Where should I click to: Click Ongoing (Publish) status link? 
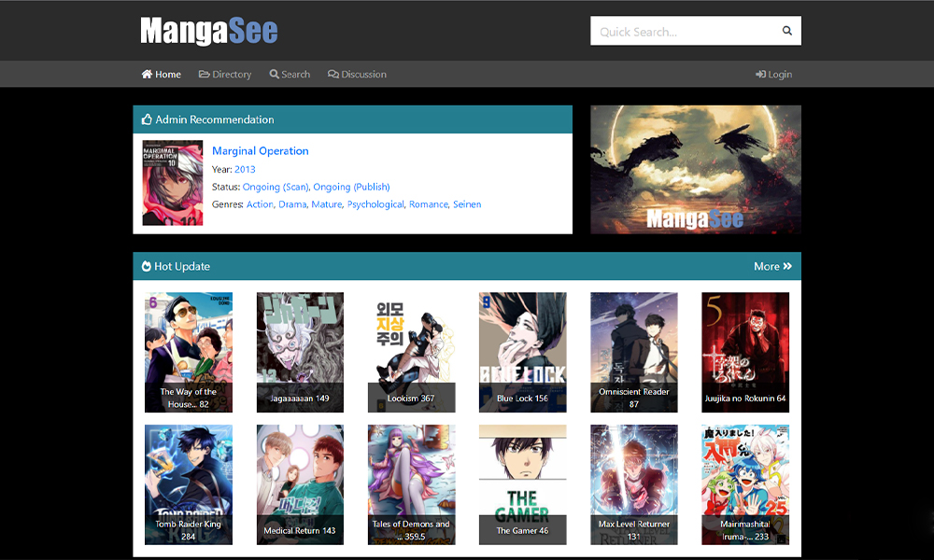click(x=351, y=187)
